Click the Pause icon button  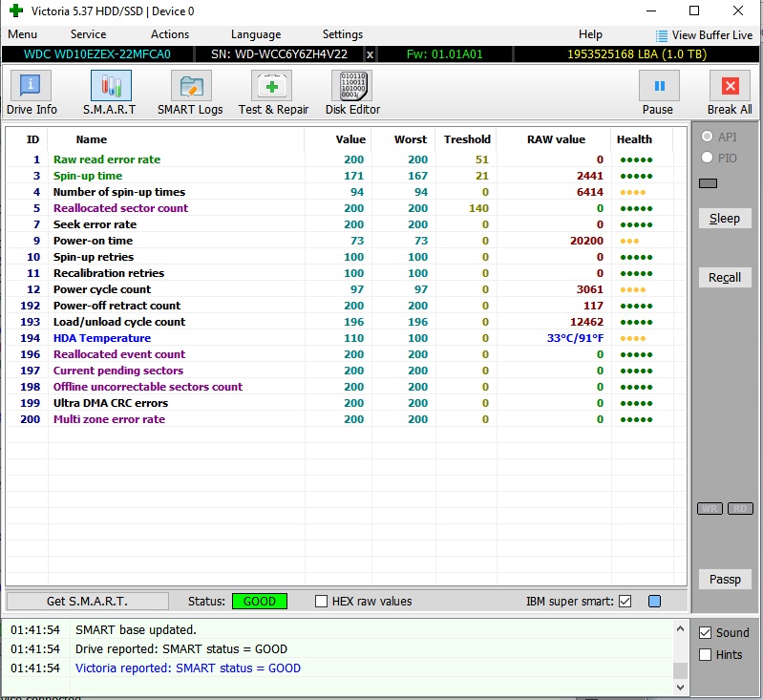(x=659, y=86)
